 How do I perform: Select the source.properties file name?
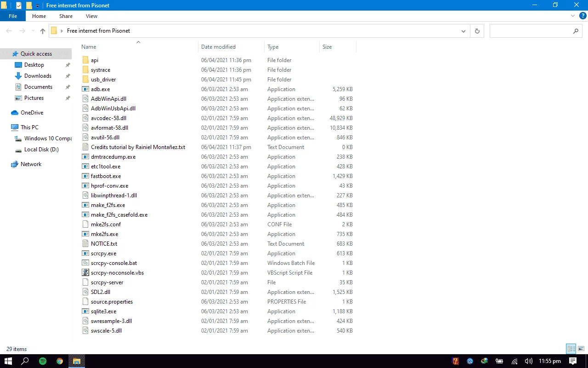click(x=112, y=302)
